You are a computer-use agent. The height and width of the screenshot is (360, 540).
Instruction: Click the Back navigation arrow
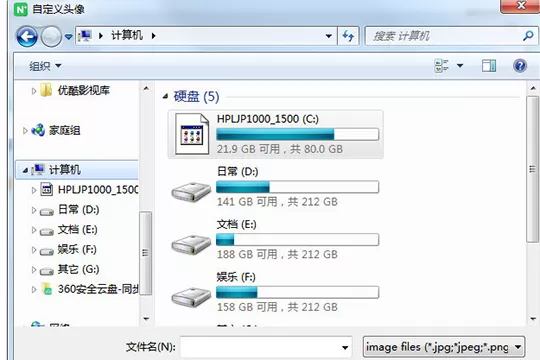click(x=27, y=36)
